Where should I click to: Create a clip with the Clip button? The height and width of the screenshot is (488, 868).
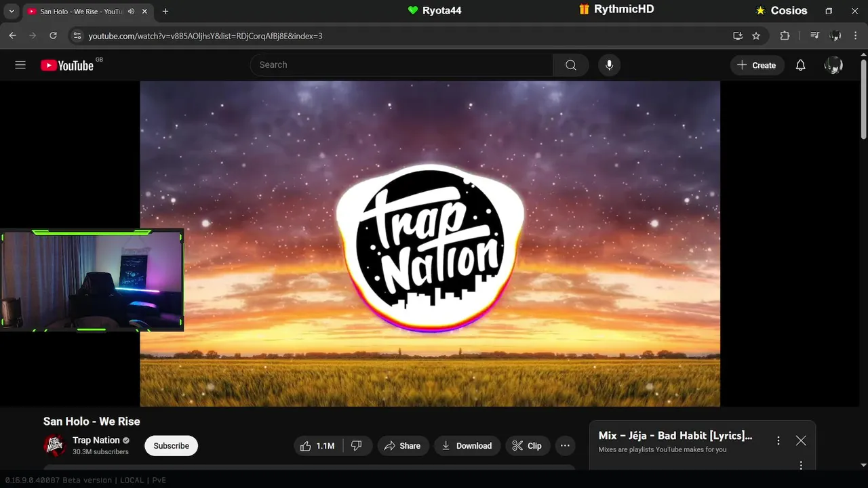tap(527, 446)
